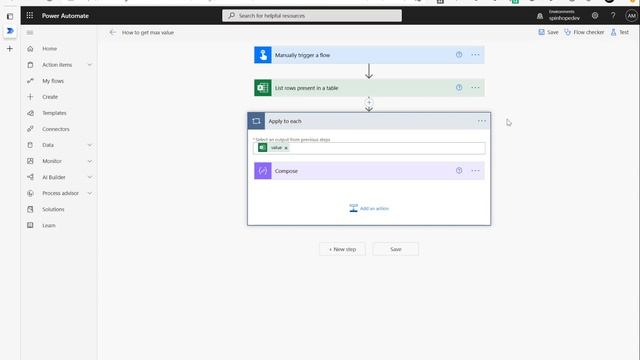Open the AM account avatar
640x360 pixels.
pyautogui.click(x=631, y=16)
